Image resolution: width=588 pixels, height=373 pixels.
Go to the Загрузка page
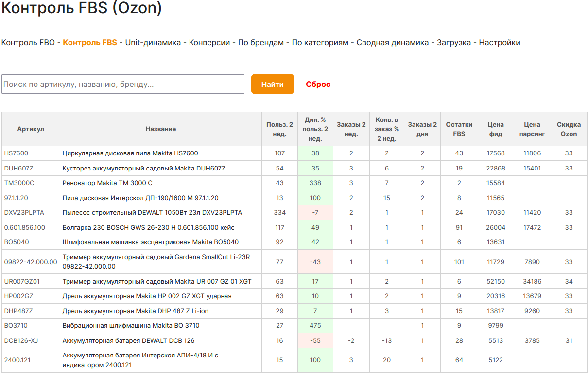click(x=454, y=43)
